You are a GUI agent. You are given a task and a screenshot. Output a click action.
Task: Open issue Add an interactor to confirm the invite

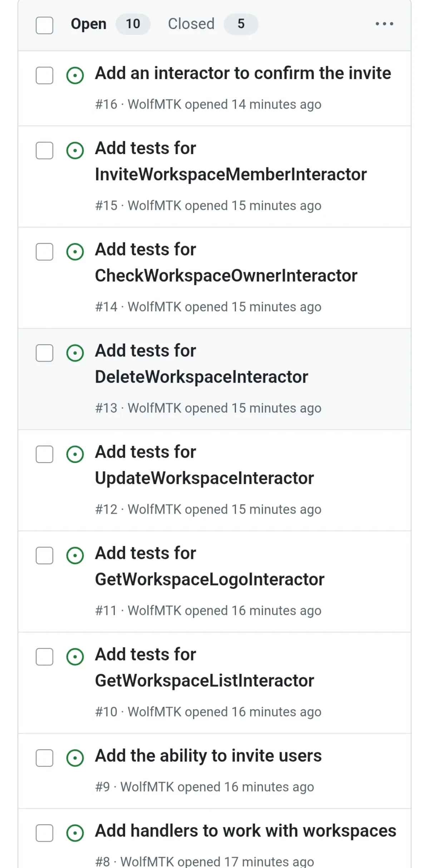pos(243,73)
